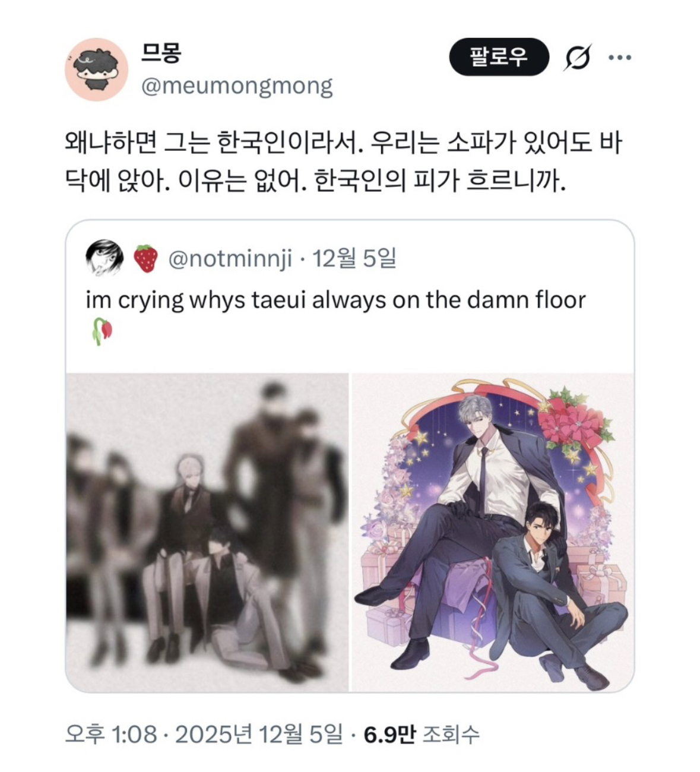Open the timestamp 오후 1:08 link

pyautogui.click(x=111, y=735)
